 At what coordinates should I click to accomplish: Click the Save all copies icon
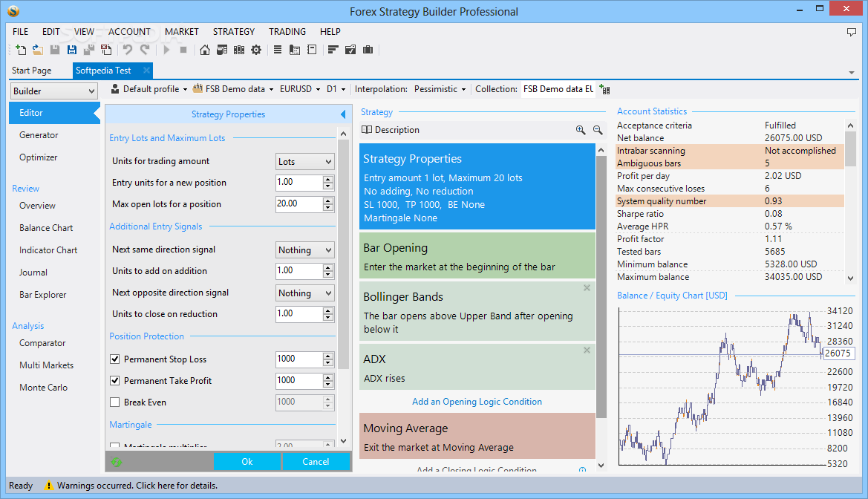click(x=88, y=50)
